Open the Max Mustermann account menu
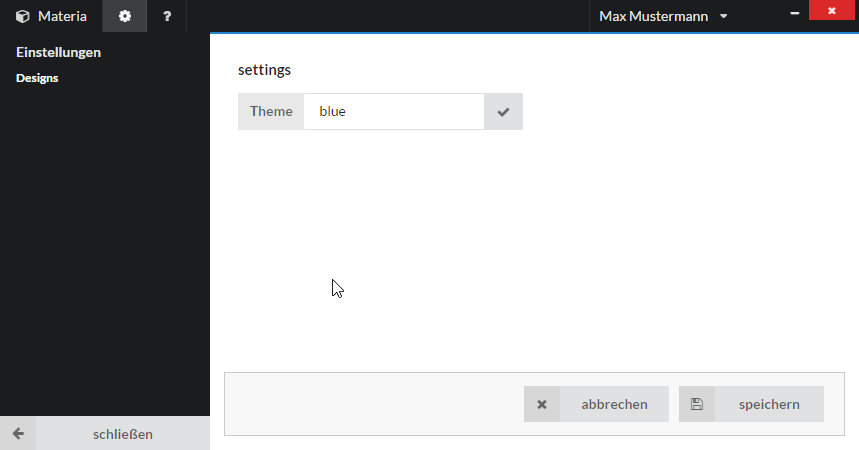 tap(663, 16)
